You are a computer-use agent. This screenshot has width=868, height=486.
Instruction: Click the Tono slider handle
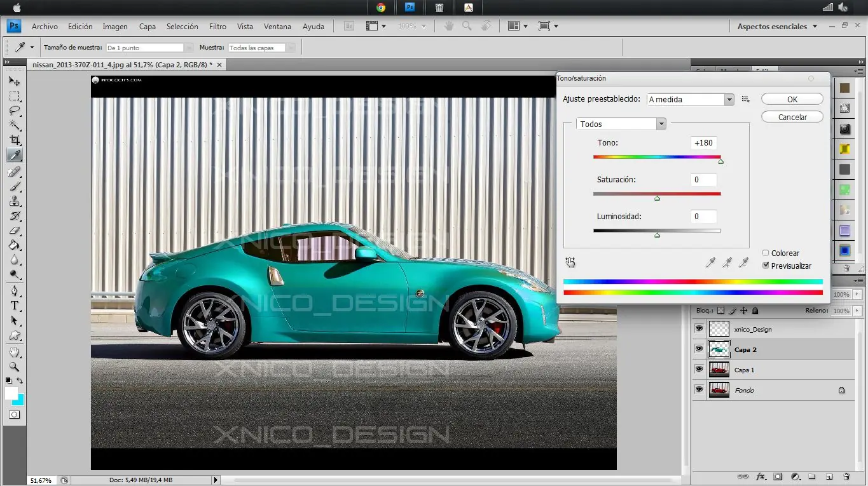(720, 161)
